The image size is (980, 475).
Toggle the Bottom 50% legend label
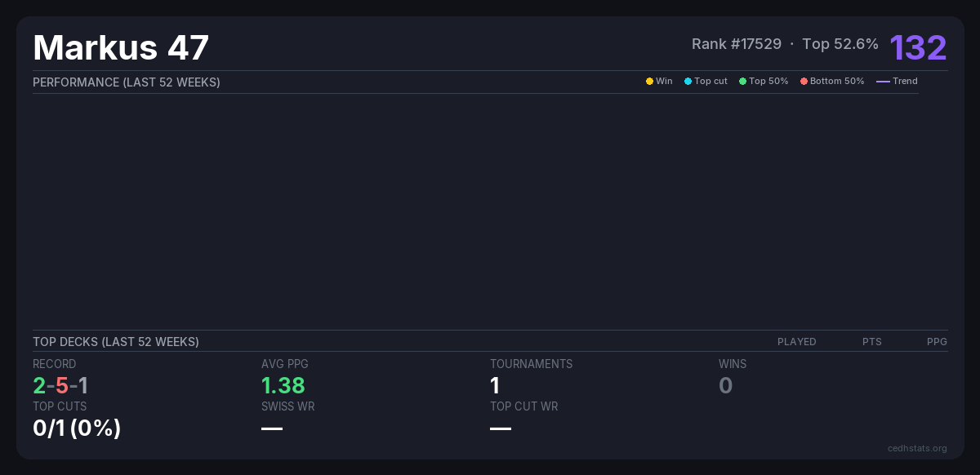click(x=836, y=82)
